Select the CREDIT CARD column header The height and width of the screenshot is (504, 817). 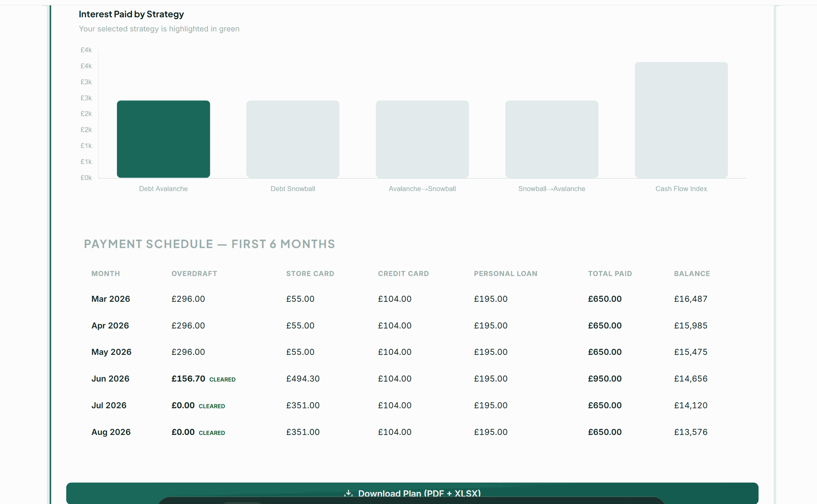(403, 274)
